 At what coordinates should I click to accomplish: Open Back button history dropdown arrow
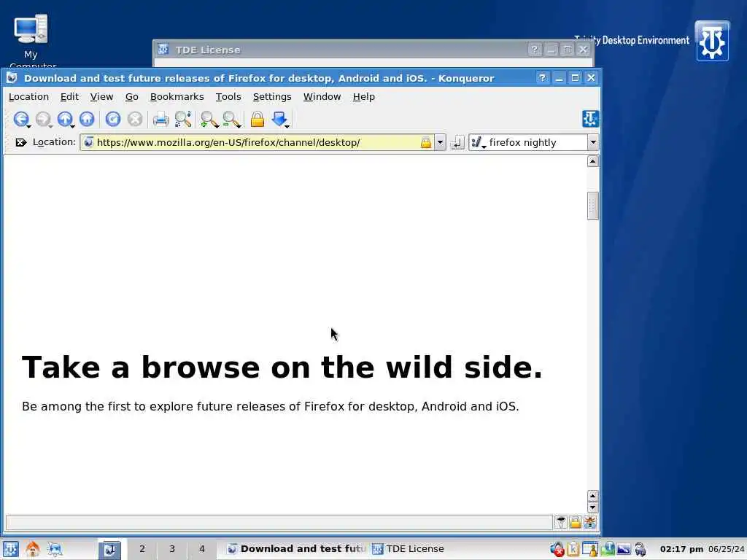[x=29, y=126]
